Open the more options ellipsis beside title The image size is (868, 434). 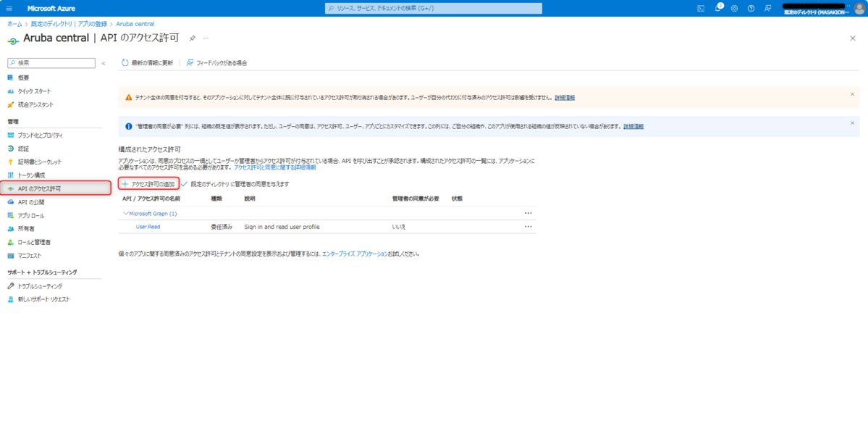(206, 38)
